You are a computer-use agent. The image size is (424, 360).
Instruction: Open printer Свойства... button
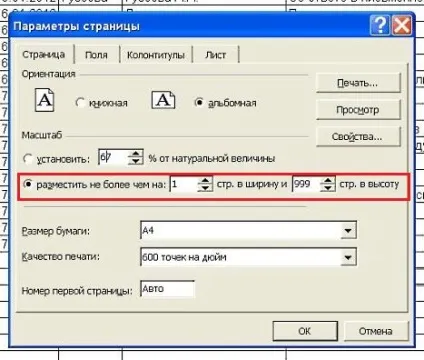pyautogui.click(x=358, y=137)
